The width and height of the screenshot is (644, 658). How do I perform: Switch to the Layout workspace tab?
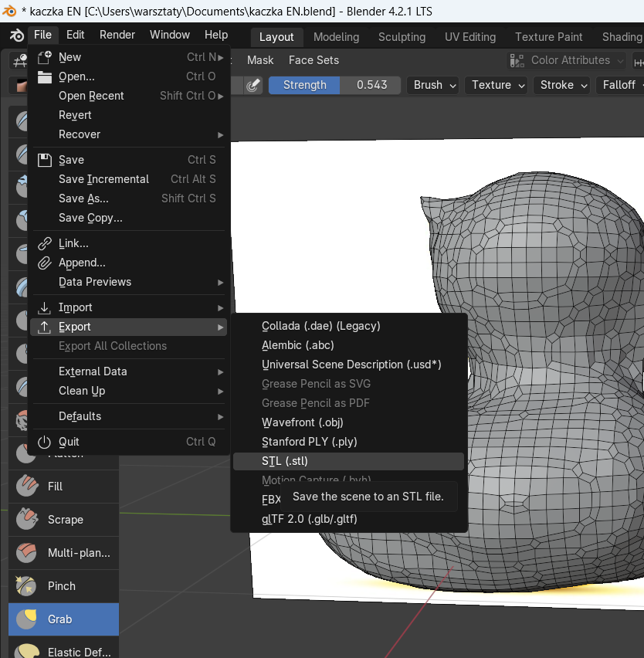pos(276,37)
